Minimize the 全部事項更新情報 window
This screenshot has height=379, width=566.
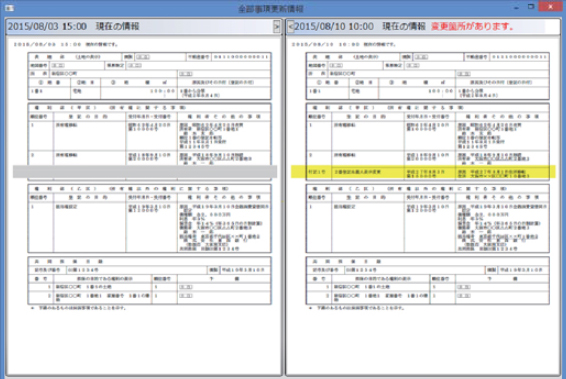517,7
